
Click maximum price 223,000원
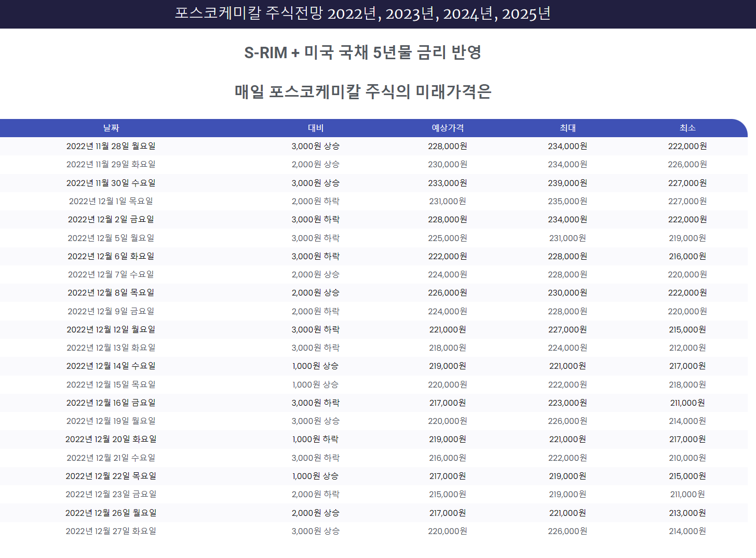click(568, 403)
